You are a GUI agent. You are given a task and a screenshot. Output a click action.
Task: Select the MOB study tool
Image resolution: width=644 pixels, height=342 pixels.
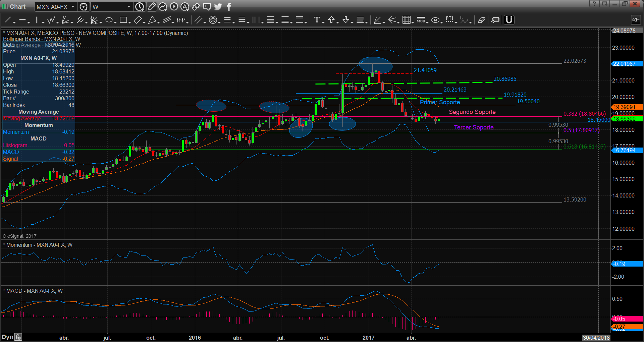coord(421,20)
